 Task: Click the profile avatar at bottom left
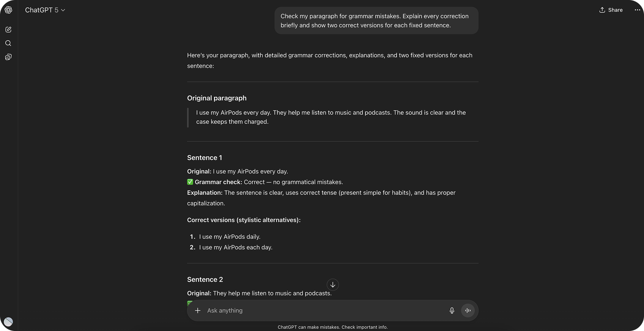coord(8,322)
